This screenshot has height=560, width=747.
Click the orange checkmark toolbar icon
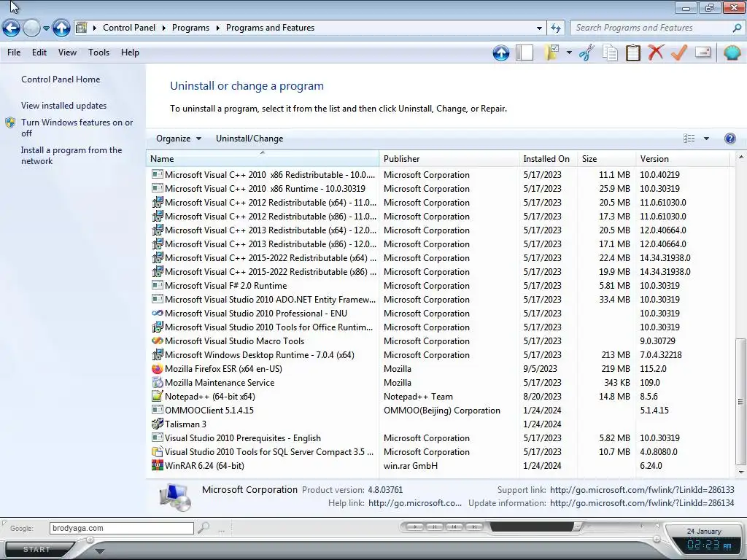679,52
